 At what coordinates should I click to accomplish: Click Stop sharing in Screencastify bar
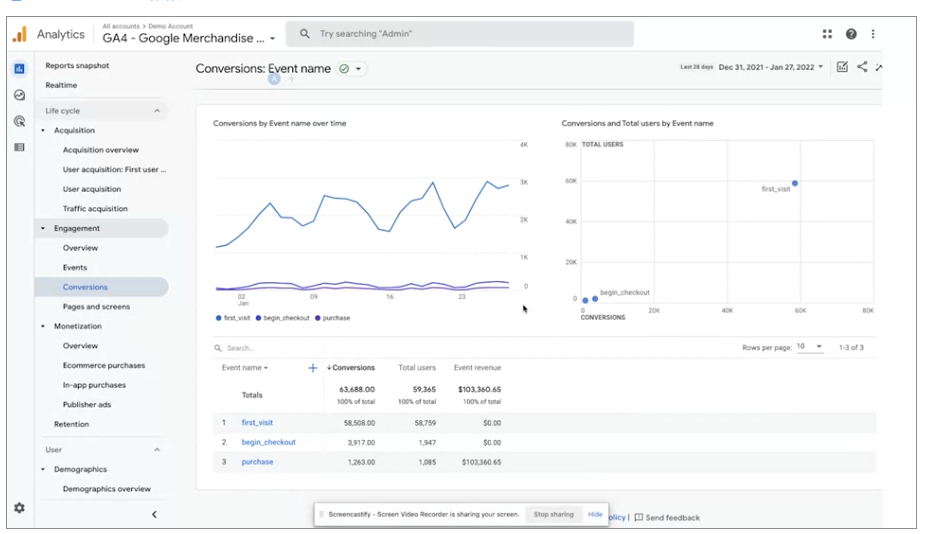[553, 515]
